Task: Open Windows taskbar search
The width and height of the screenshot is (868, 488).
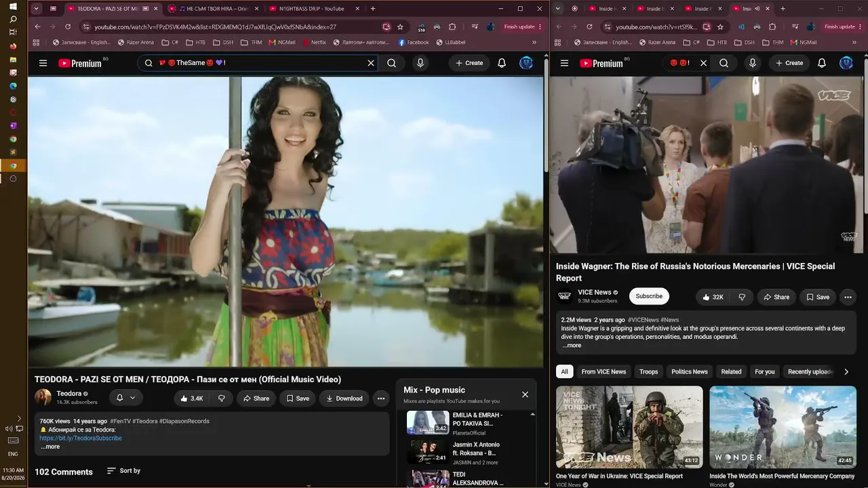Action: 13,20
